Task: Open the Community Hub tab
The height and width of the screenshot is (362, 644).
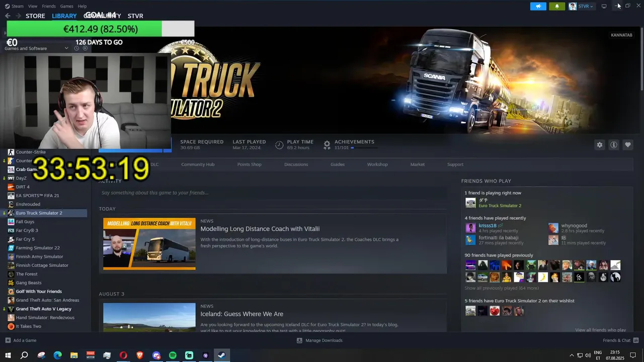Action: [x=198, y=164]
